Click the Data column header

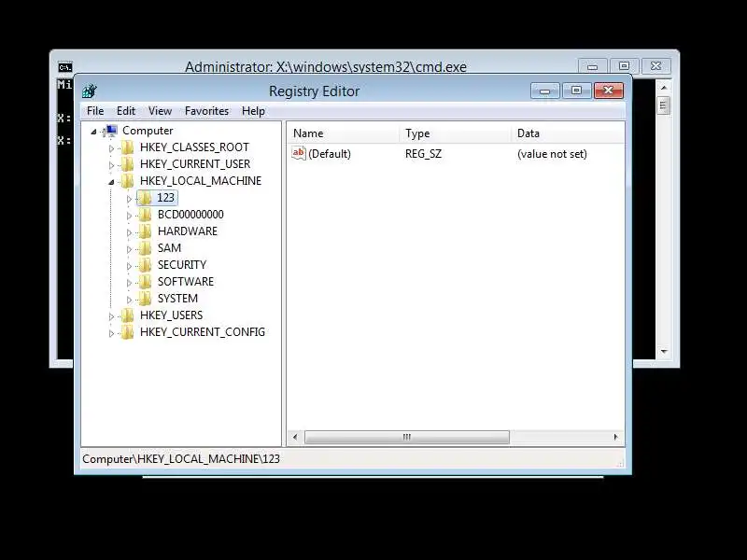[x=568, y=133]
